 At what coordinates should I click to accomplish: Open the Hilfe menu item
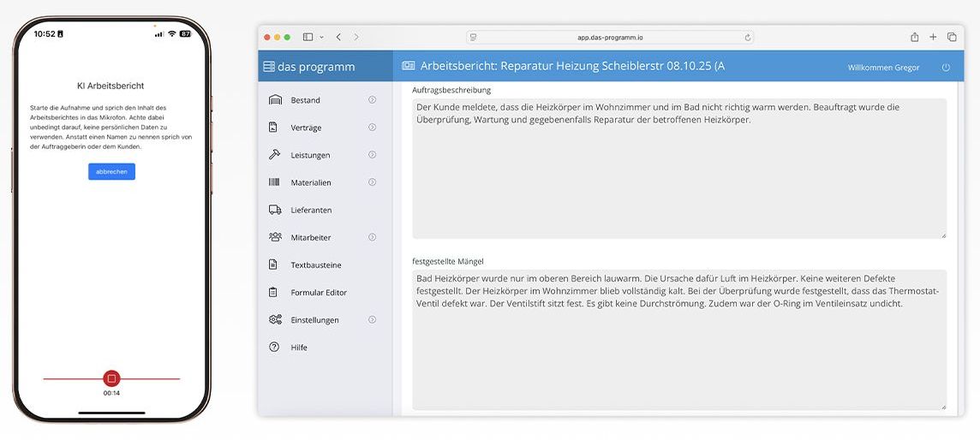pos(299,348)
